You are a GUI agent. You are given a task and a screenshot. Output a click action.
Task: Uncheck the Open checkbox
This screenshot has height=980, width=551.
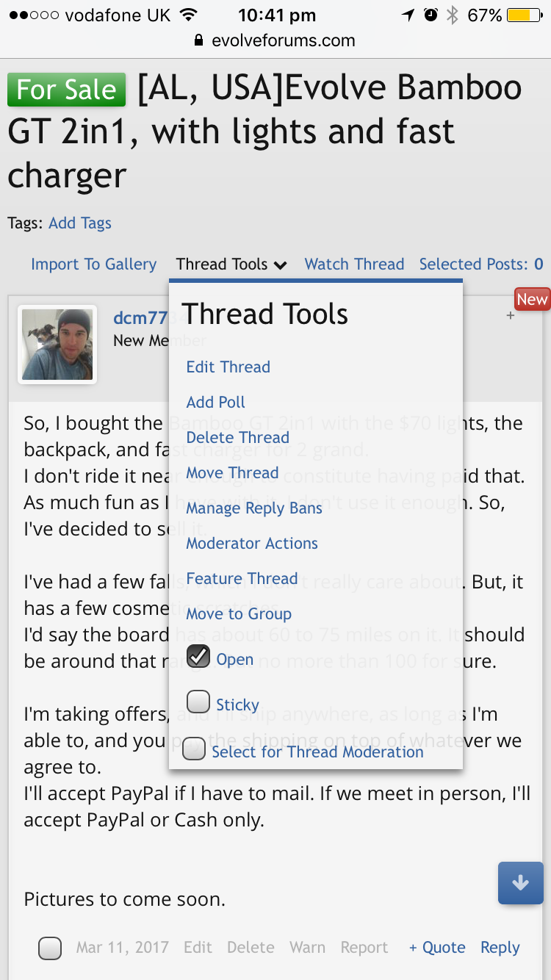(x=198, y=656)
